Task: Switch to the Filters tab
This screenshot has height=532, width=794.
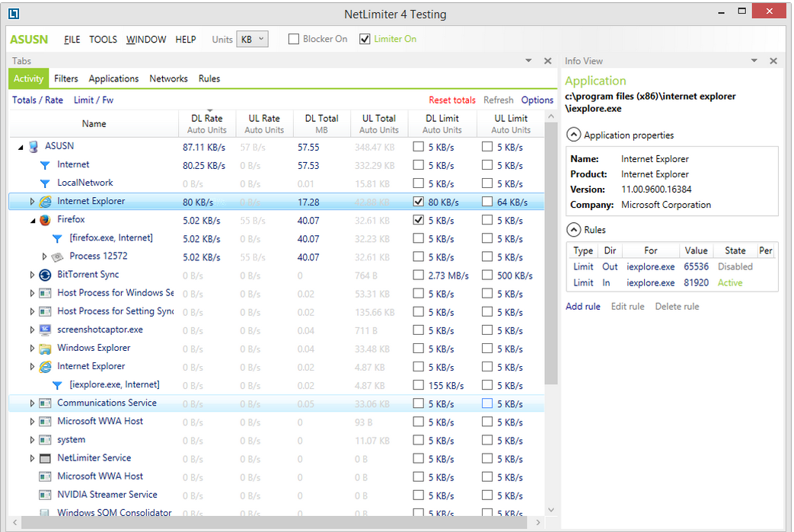Action: [x=65, y=78]
